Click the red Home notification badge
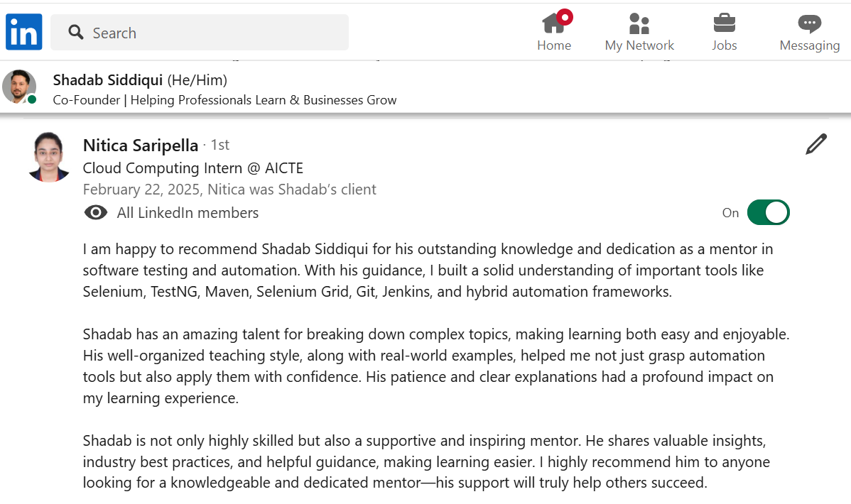Viewport: 851px width, 504px height. (x=565, y=17)
